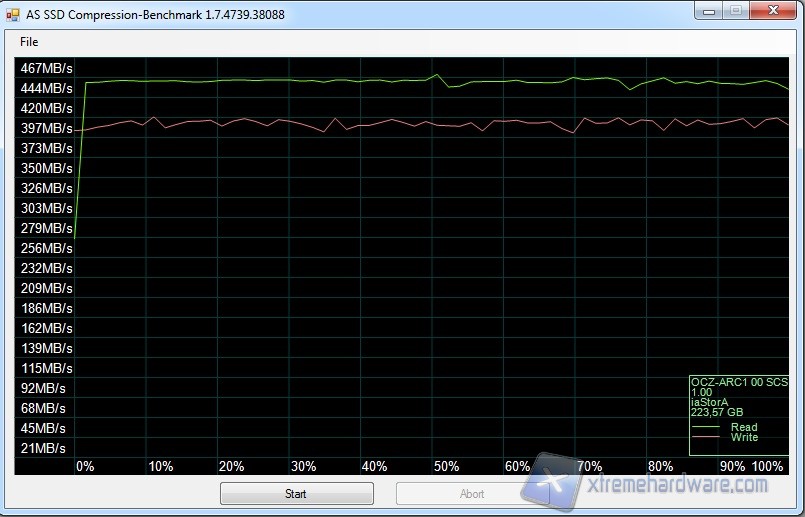Select the Read legend entry

744,427
